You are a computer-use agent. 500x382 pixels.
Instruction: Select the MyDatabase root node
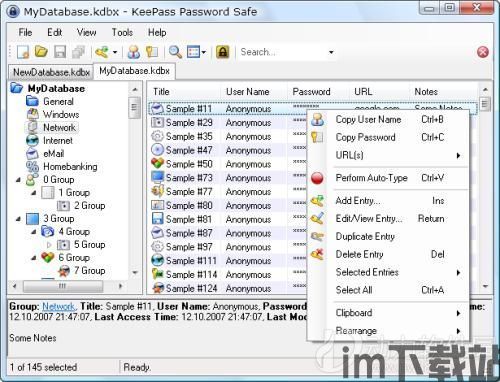point(56,88)
